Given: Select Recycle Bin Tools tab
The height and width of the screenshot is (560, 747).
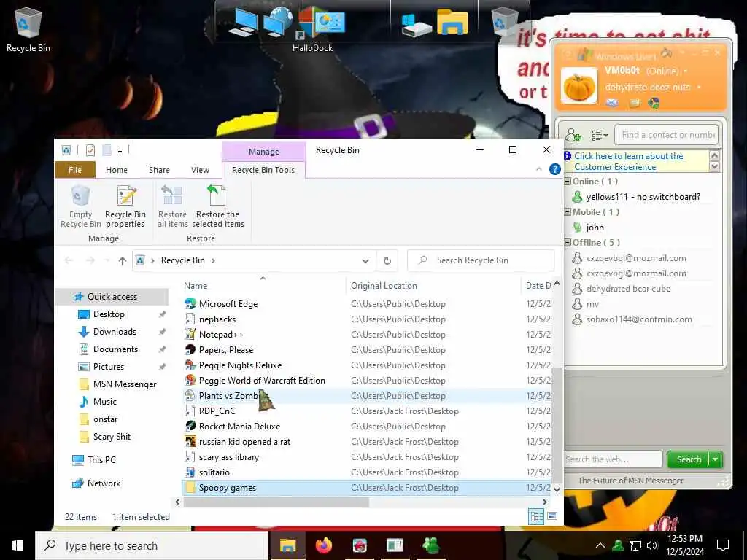Looking at the screenshot, I should pos(263,170).
